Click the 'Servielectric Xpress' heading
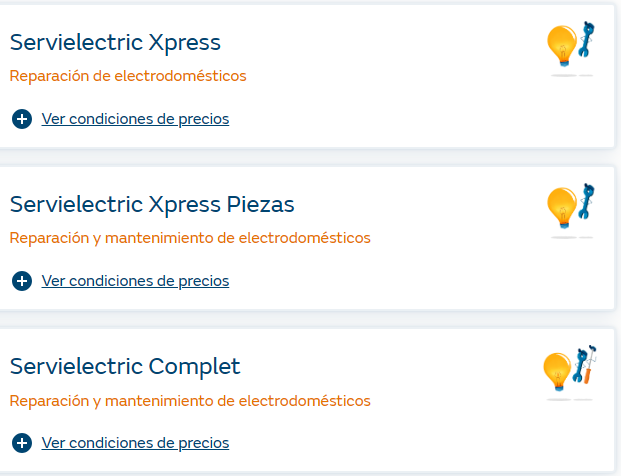Image resolution: width=621 pixels, height=476 pixels. pos(115,43)
